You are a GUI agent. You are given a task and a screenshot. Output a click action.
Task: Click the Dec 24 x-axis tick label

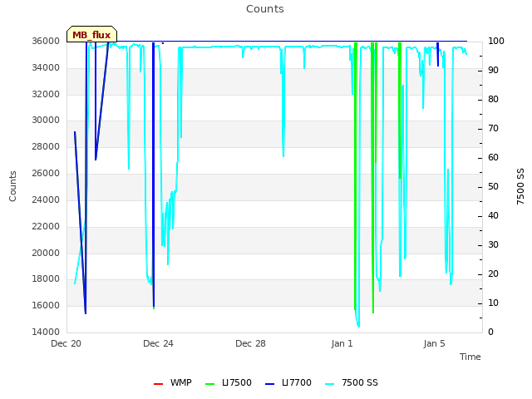(158, 343)
